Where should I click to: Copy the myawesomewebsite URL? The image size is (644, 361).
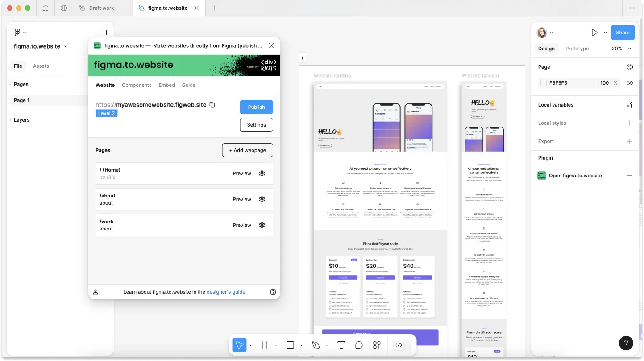(x=212, y=105)
